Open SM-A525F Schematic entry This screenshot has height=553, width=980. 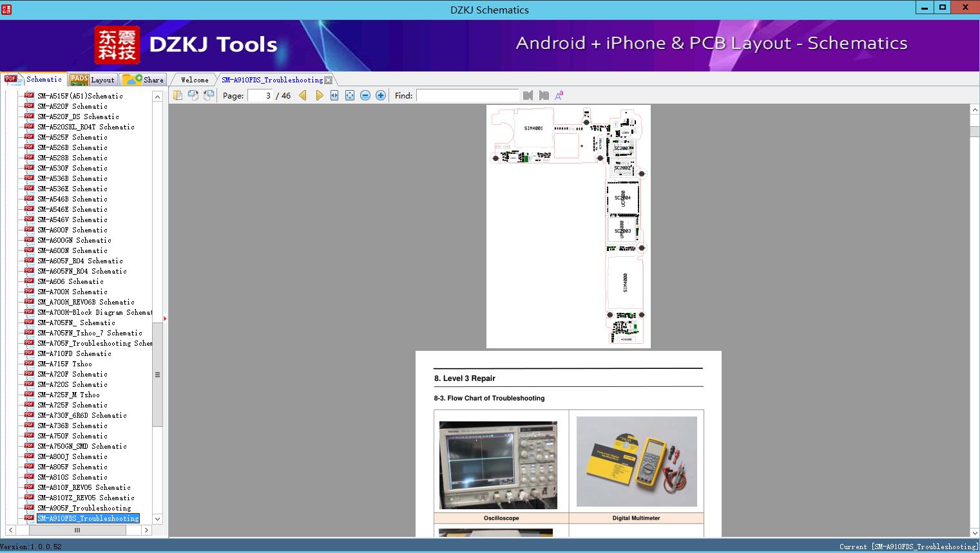pyautogui.click(x=72, y=137)
